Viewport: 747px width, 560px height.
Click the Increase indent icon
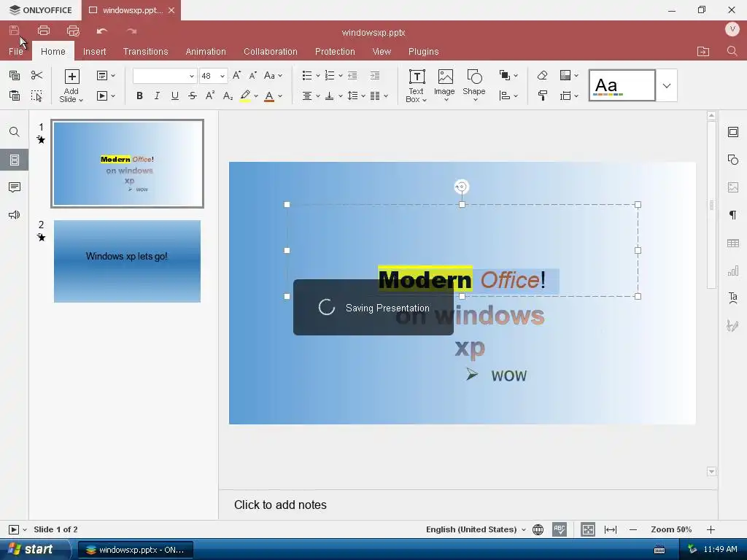pyautogui.click(x=375, y=75)
